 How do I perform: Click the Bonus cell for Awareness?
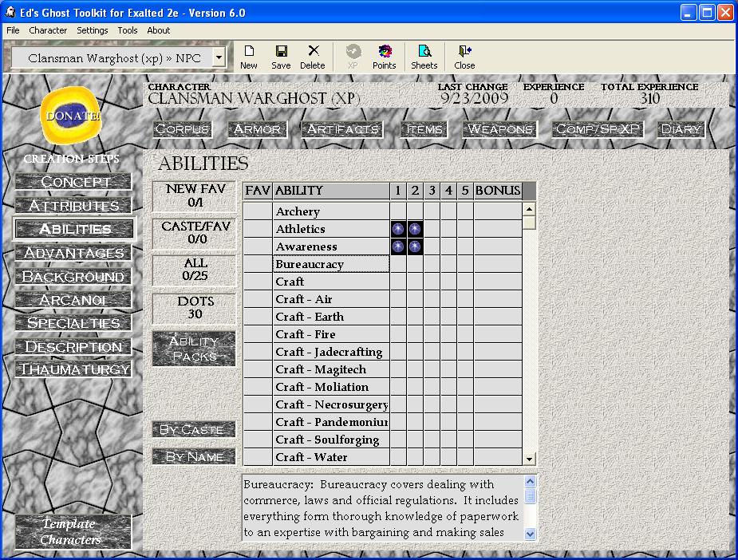498,246
